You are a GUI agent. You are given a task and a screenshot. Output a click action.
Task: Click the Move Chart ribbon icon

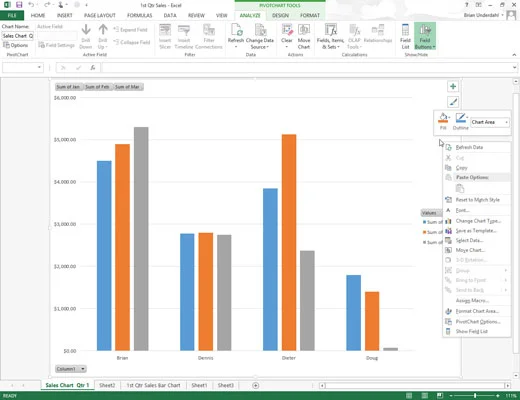304,36
